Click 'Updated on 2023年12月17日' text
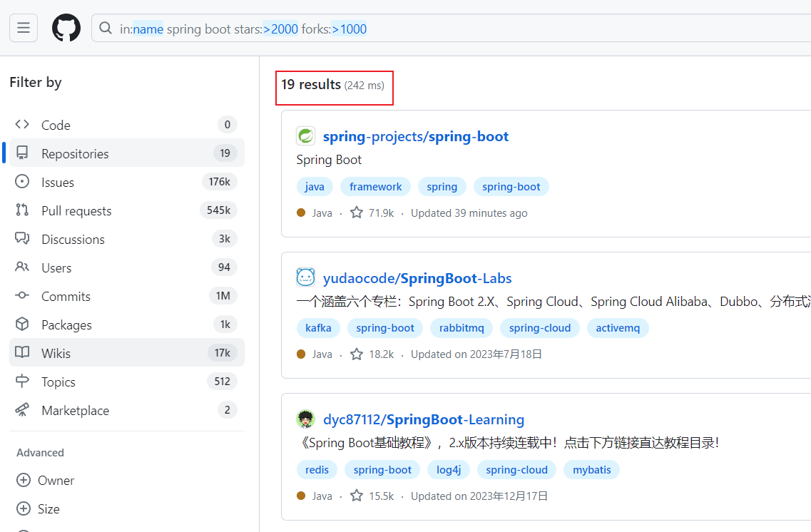The image size is (811, 532). pyautogui.click(x=479, y=496)
